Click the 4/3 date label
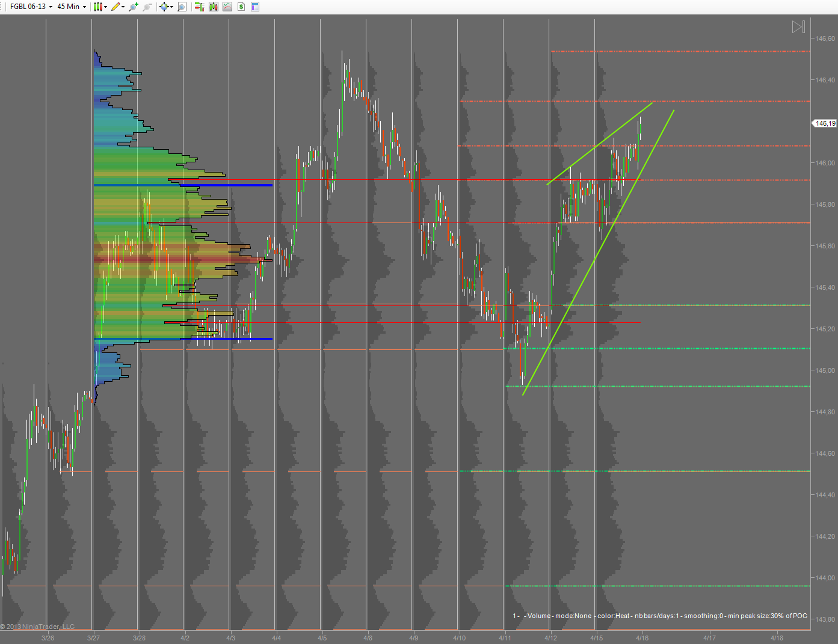 231,638
